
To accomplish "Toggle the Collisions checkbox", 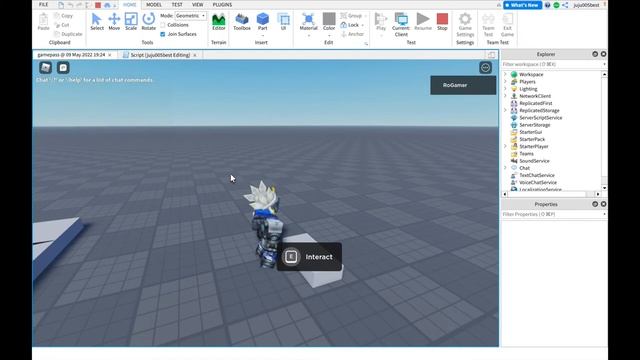I will (x=163, y=25).
